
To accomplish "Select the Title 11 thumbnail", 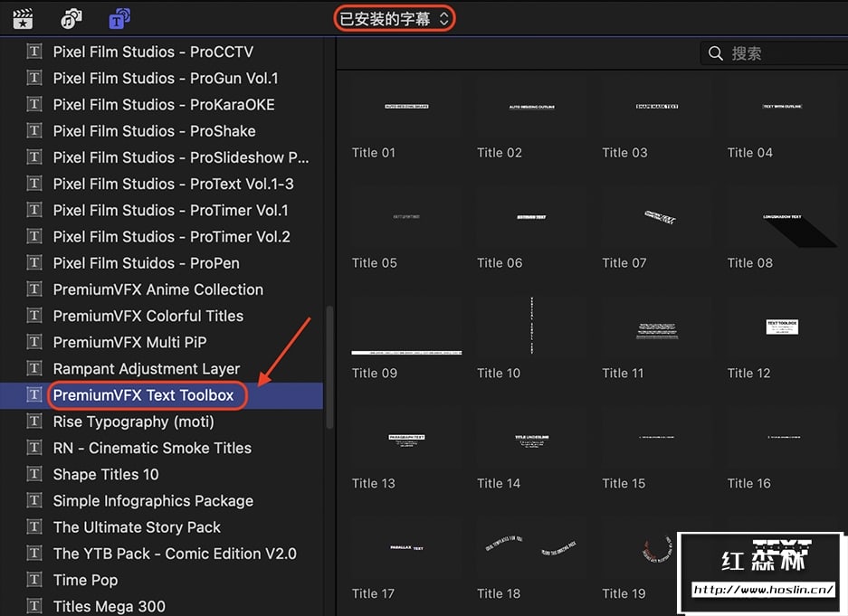I will pos(657,327).
